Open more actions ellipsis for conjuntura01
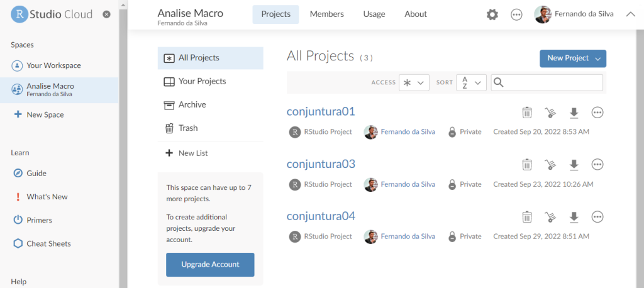Viewport: 644px width, 288px height. (597, 113)
